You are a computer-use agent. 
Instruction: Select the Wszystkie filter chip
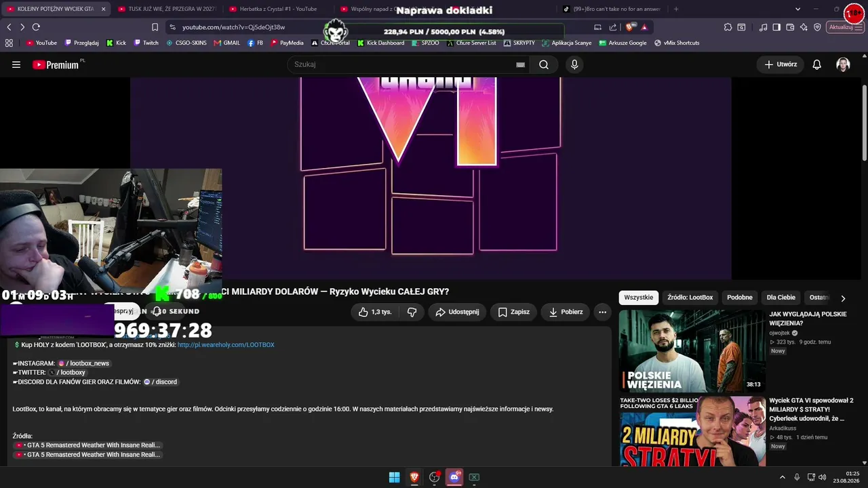coord(639,298)
